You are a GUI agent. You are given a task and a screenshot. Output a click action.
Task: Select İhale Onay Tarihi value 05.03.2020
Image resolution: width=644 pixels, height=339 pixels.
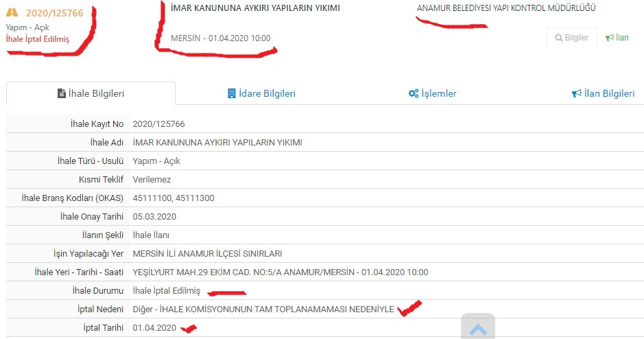[154, 217]
